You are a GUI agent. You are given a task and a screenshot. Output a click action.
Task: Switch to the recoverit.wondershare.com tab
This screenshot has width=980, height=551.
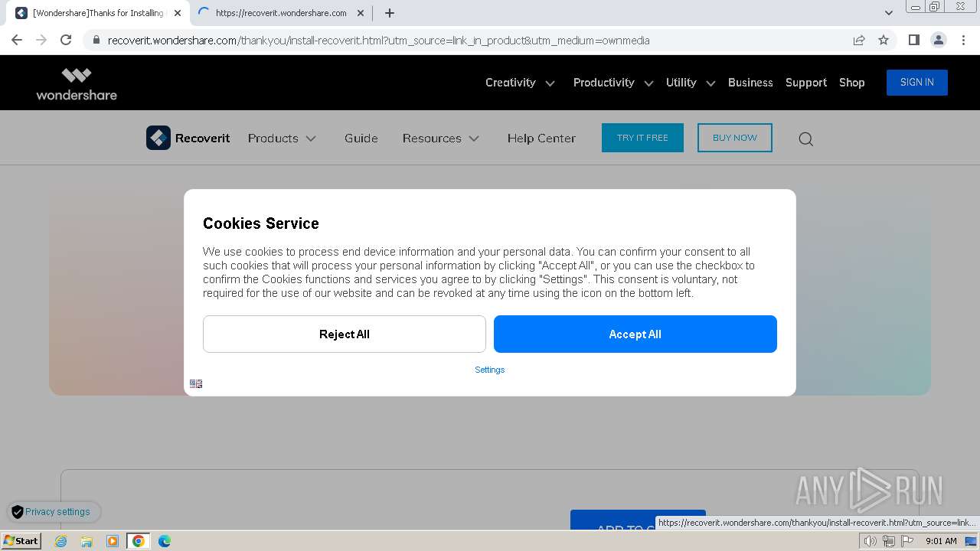coord(281,13)
